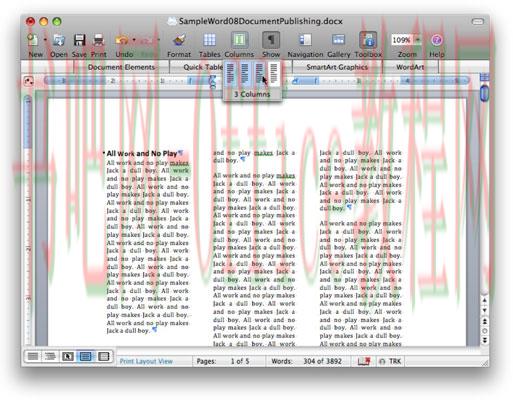513x400 pixels.
Task: Switch to SmartArt Graphics tab
Action: (337, 67)
